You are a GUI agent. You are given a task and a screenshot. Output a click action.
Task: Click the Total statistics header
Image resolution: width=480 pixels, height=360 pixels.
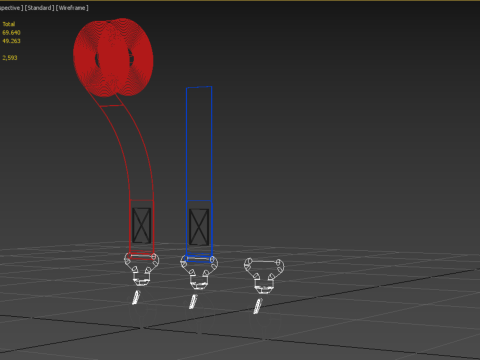(9, 24)
